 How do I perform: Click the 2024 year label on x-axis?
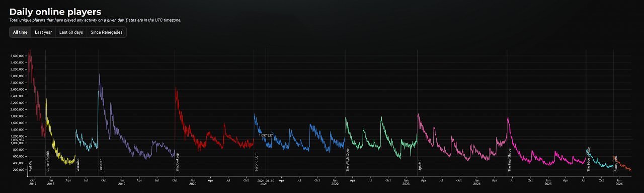tap(477, 183)
